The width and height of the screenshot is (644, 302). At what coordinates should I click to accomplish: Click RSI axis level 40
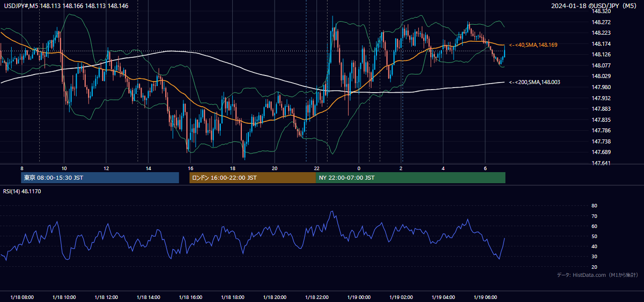pos(594,246)
